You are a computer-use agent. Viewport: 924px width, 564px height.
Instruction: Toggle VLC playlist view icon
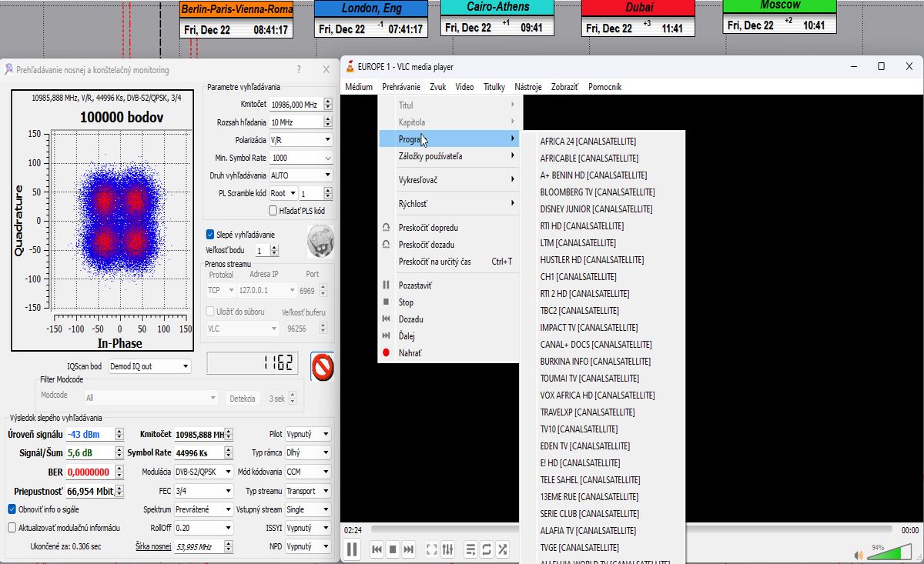[x=470, y=549]
